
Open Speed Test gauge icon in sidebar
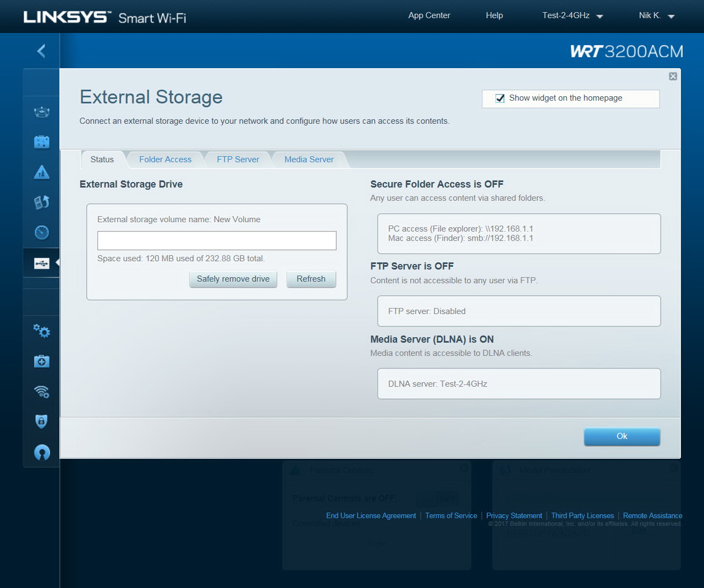tap(42, 233)
